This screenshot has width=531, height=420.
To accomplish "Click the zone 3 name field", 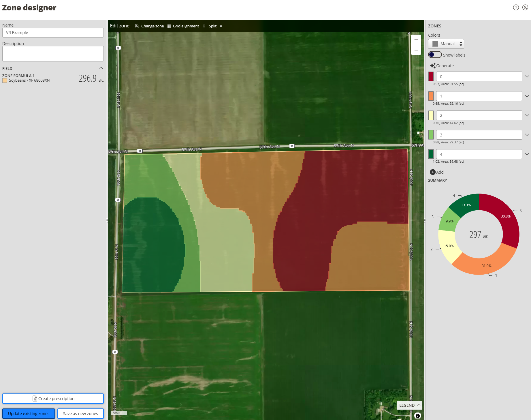I will pyautogui.click(x=479, y=135).
